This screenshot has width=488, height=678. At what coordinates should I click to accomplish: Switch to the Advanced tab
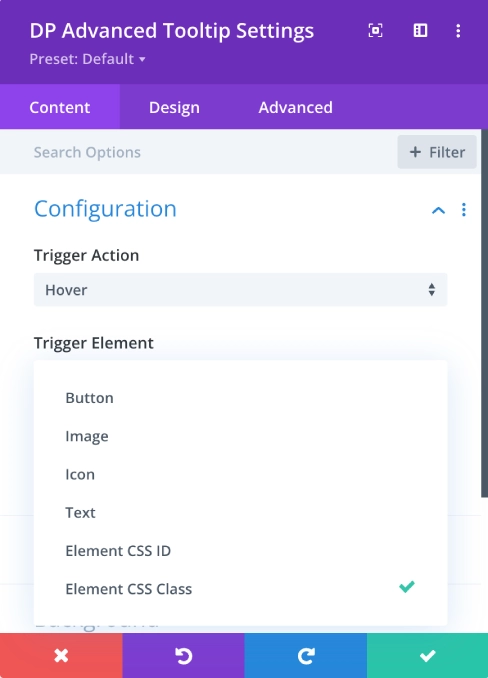[296, 107]
